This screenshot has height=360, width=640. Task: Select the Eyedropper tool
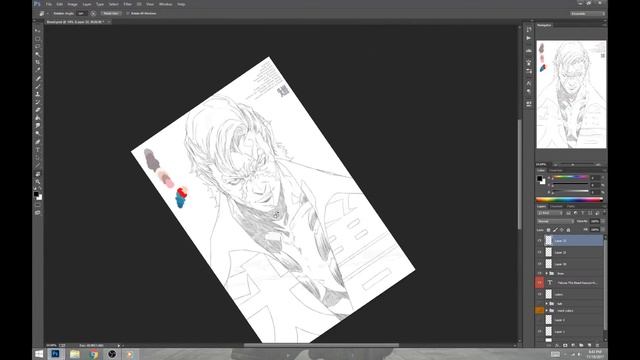[x=38, y=70]
